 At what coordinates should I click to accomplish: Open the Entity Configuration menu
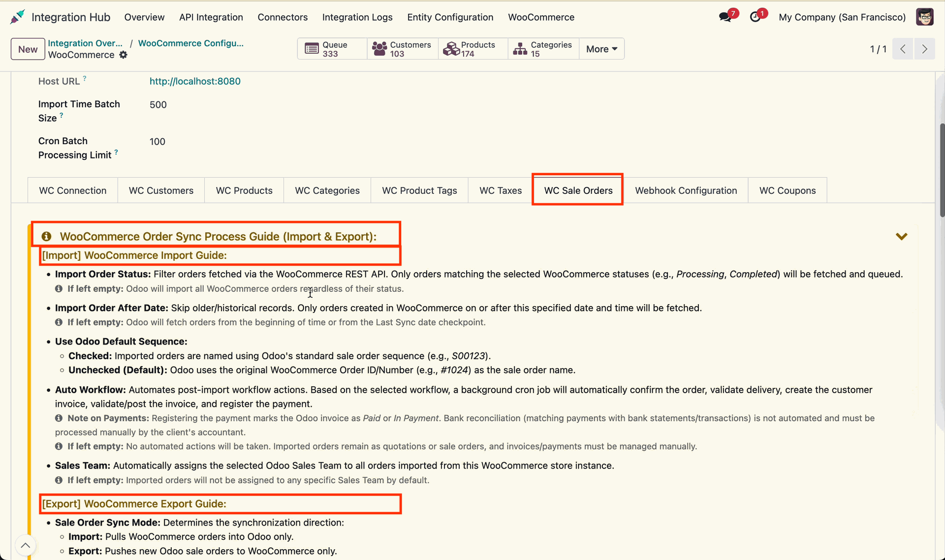click(450, 17)
